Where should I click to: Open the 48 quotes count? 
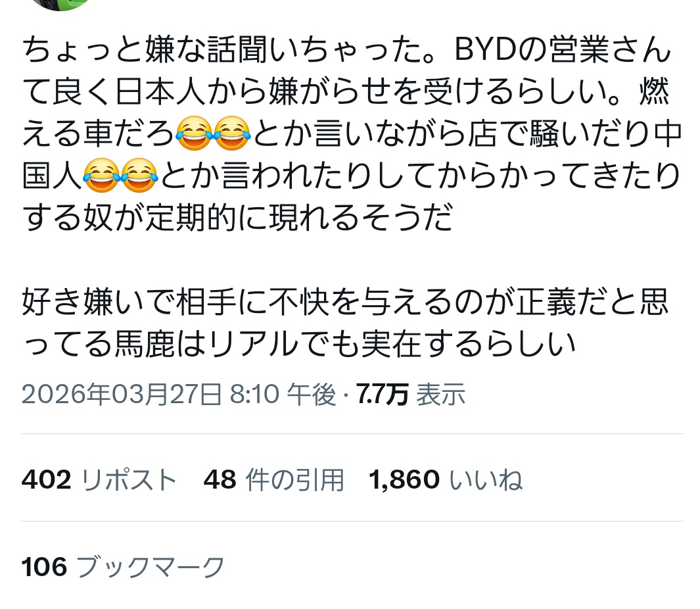(220, 480)
